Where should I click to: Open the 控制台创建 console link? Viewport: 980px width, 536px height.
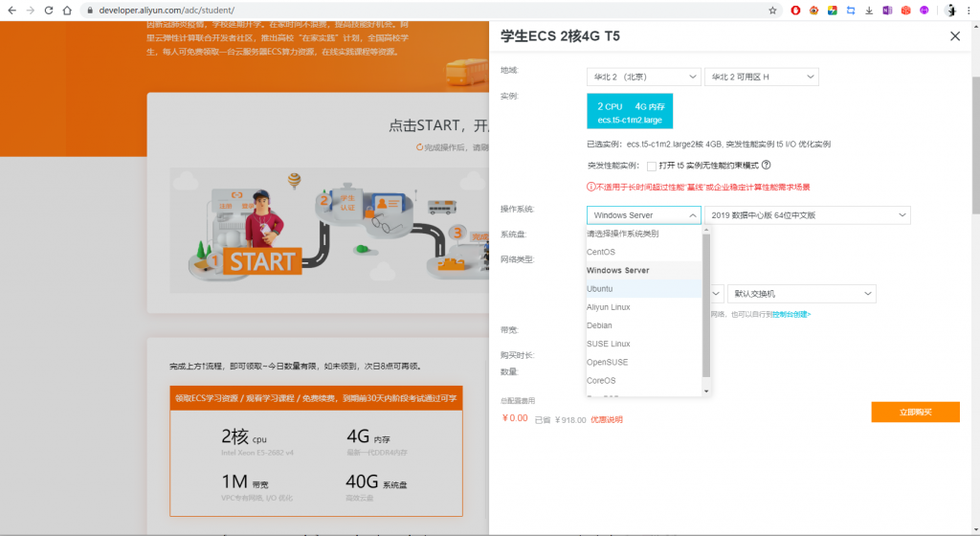click(x=791, y=314)
